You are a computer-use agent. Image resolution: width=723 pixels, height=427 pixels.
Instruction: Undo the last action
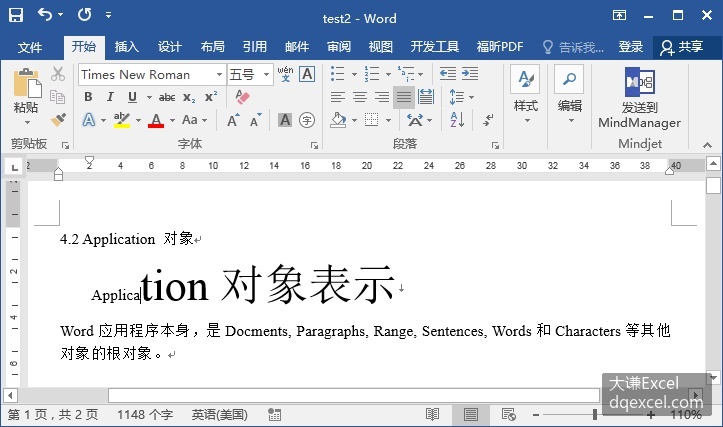point(45,15)
